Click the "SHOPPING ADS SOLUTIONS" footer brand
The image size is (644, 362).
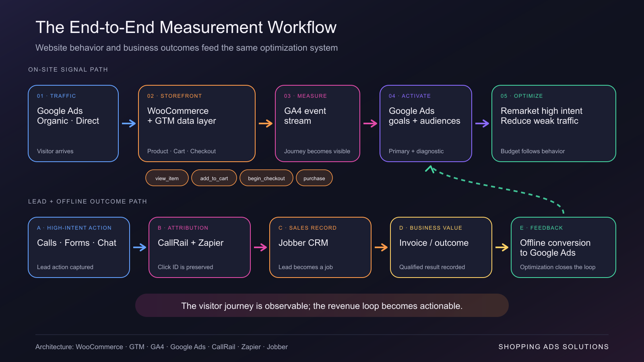pyautogui.click(x=553, y=347)
